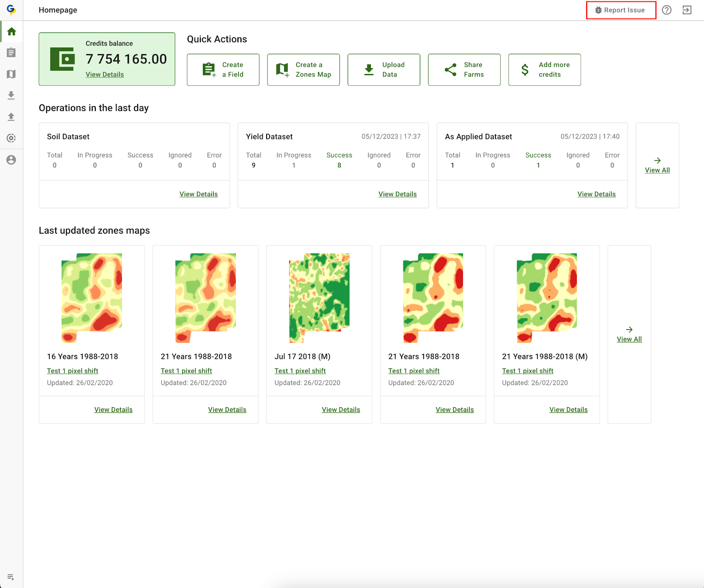Click the Create a Field button

pos(223,70)
